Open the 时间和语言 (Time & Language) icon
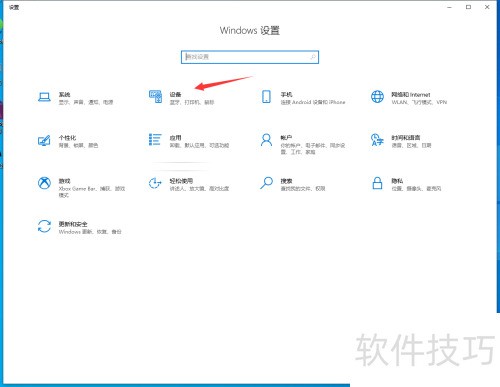This screenshot has width=500, height=387. pos(377,140)
